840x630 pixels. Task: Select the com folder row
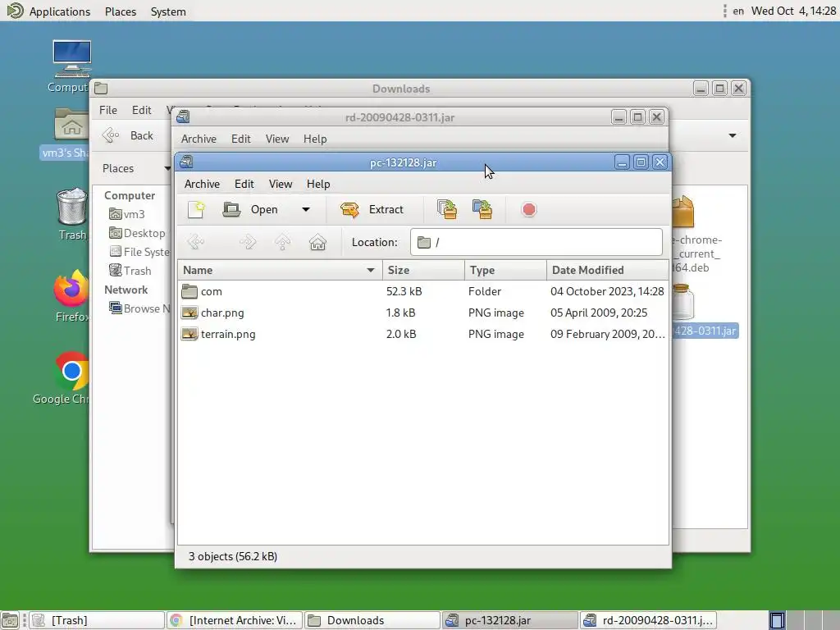coord(423,291)
